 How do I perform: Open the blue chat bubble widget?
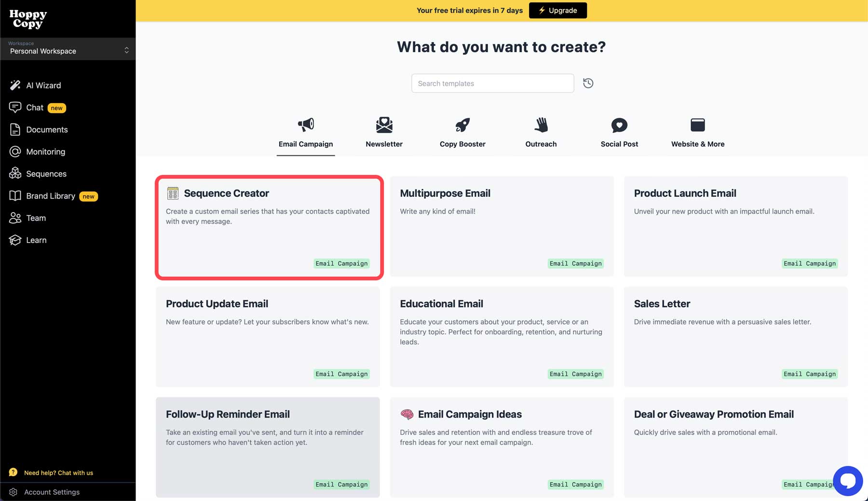pos(847,481)
